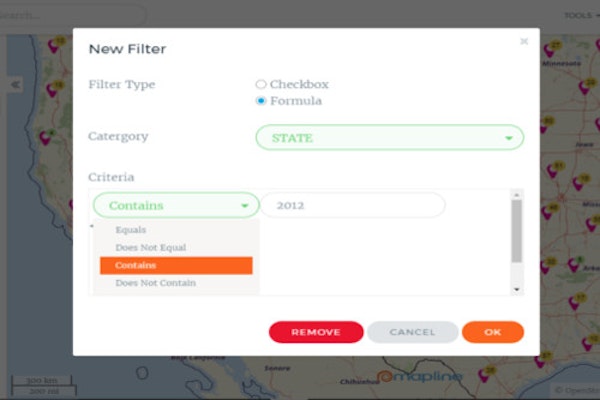
Task: Open the STATE category dropdown
Action: [x=390, y=137]
